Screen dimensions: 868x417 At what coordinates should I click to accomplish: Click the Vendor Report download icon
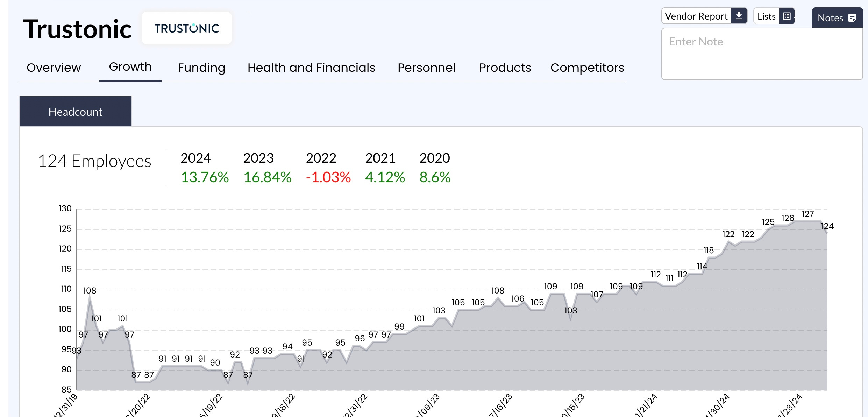739,16
